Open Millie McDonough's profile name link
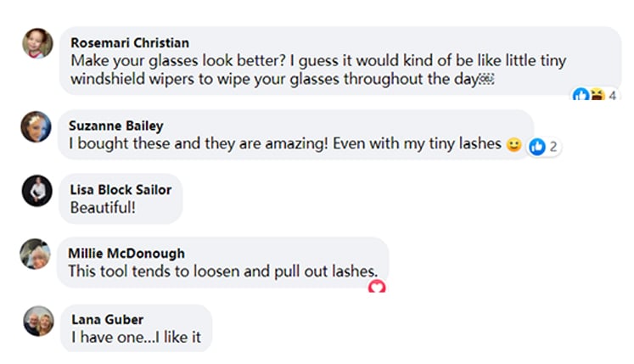 pyautogui.click(x=127, y=253)
